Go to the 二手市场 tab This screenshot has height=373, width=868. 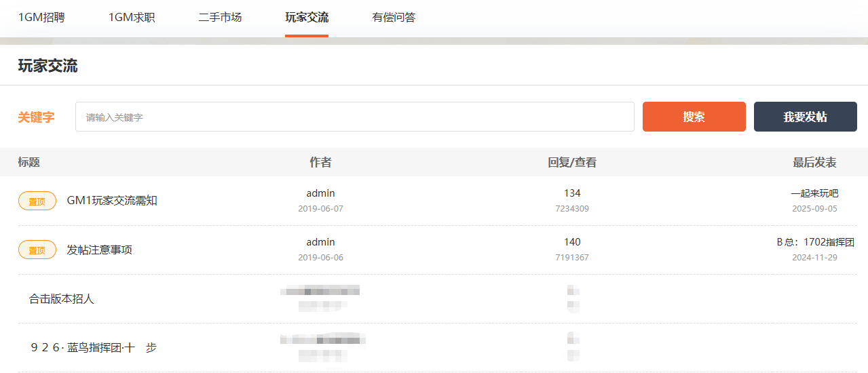220,18
